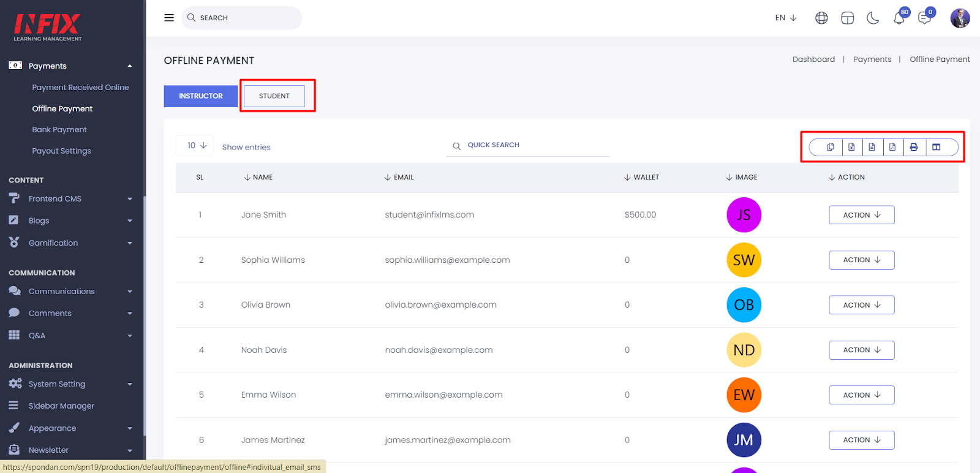
Task: Open Action dropdown for James Martinez
Action: (x=862, y=440)
